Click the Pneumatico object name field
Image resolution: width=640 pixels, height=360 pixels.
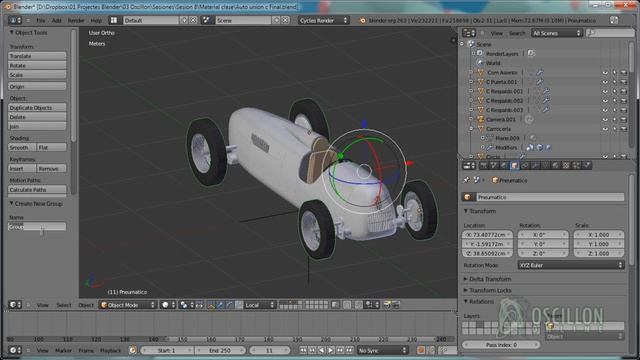tap(550, 197)
